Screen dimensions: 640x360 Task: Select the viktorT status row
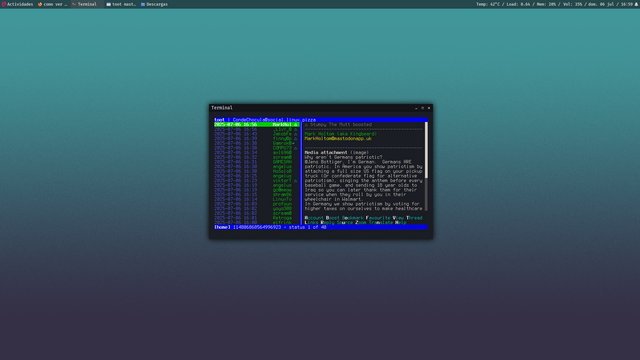point(257,180)
